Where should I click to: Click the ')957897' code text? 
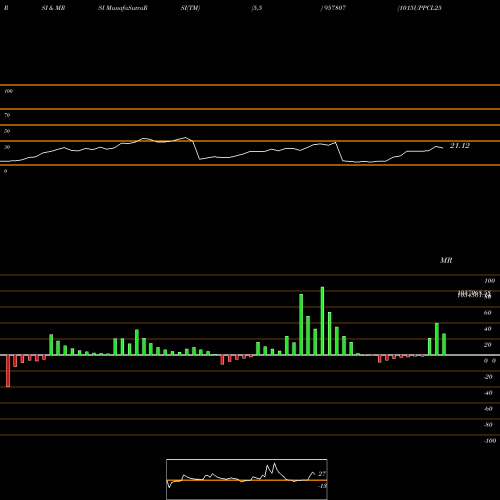[x=333, y=8]
